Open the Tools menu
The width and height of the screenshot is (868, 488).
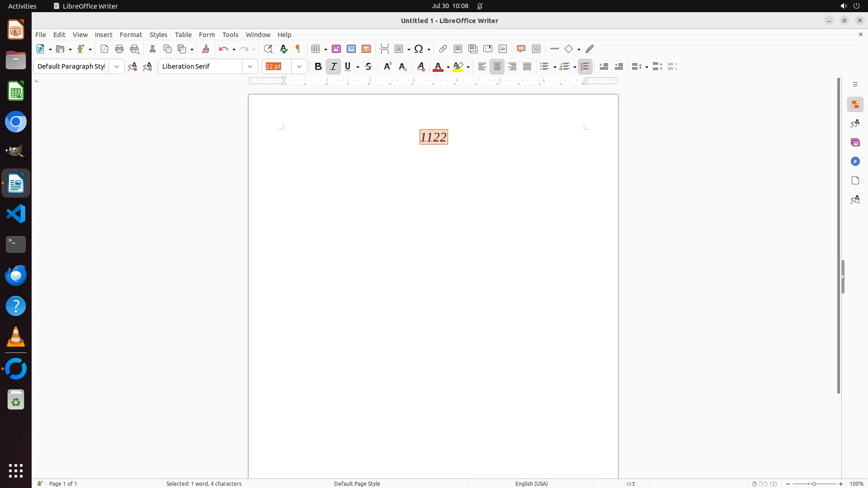tap(230, 35)
